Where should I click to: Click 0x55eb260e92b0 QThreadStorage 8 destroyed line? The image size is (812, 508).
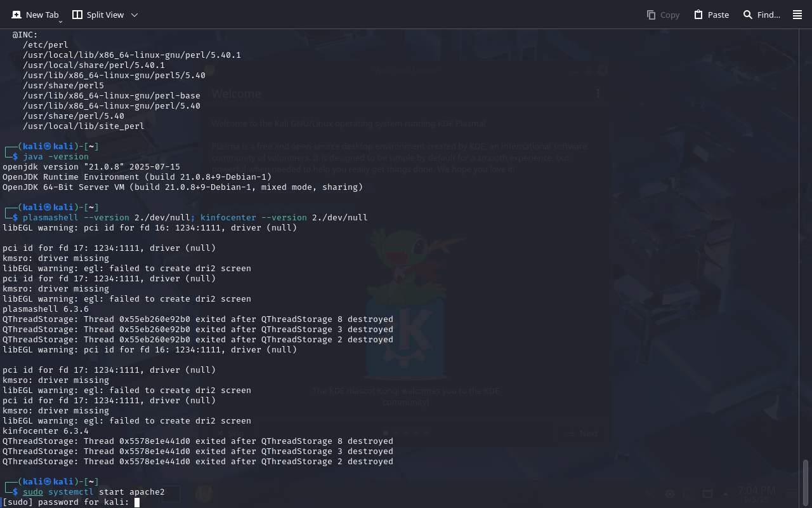pyautogui.click(x=198, y=319)
